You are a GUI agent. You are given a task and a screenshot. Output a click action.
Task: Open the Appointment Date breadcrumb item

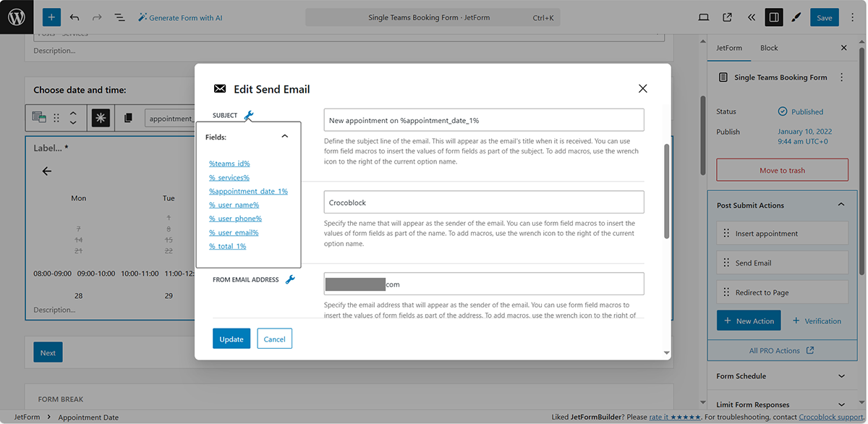88,417
